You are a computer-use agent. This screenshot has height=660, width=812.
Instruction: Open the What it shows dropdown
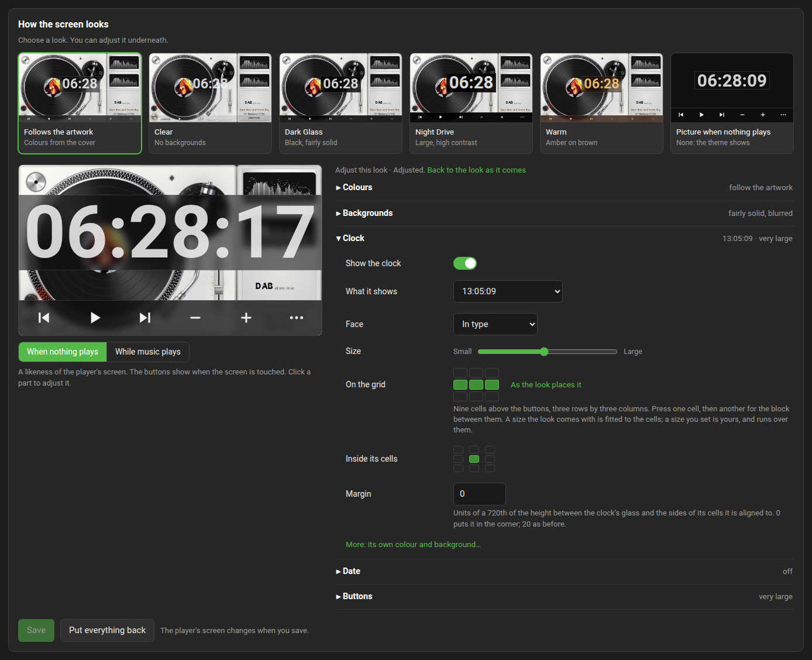508,291
